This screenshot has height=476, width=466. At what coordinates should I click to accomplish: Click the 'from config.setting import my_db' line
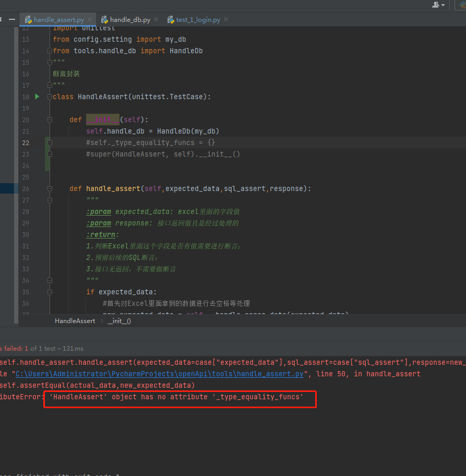pyautogui.click(x=120, y=40)
